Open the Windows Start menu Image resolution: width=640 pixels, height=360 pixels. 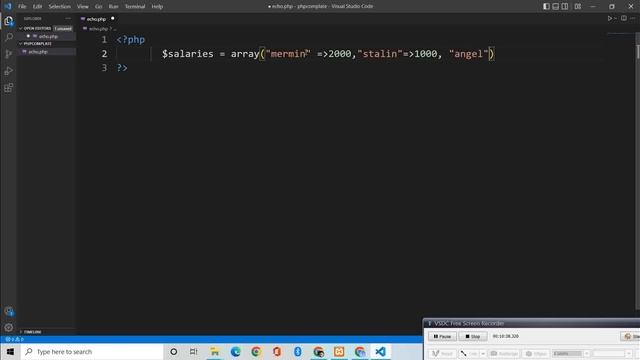pos(10,351)
